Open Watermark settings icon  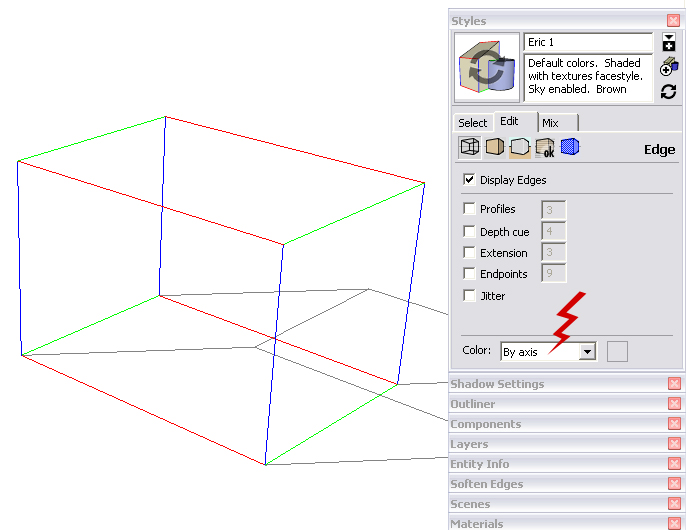[x=545, y=147]
